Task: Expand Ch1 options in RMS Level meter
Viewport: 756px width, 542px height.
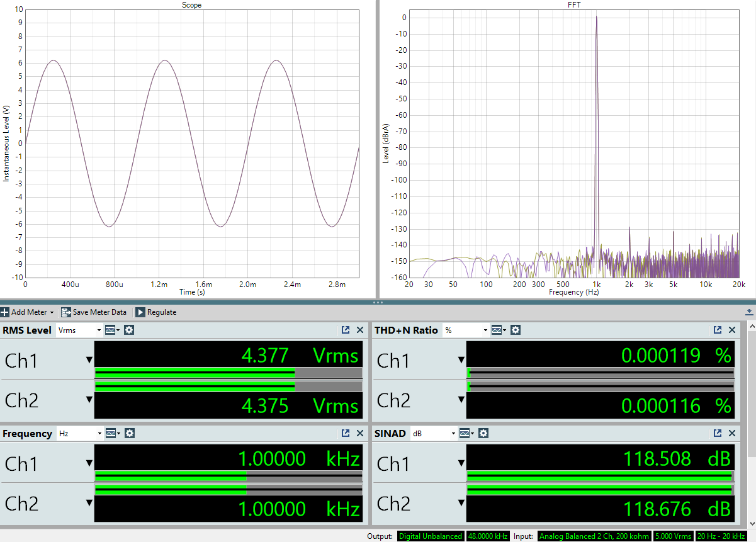Action: [x=89, y=361]
